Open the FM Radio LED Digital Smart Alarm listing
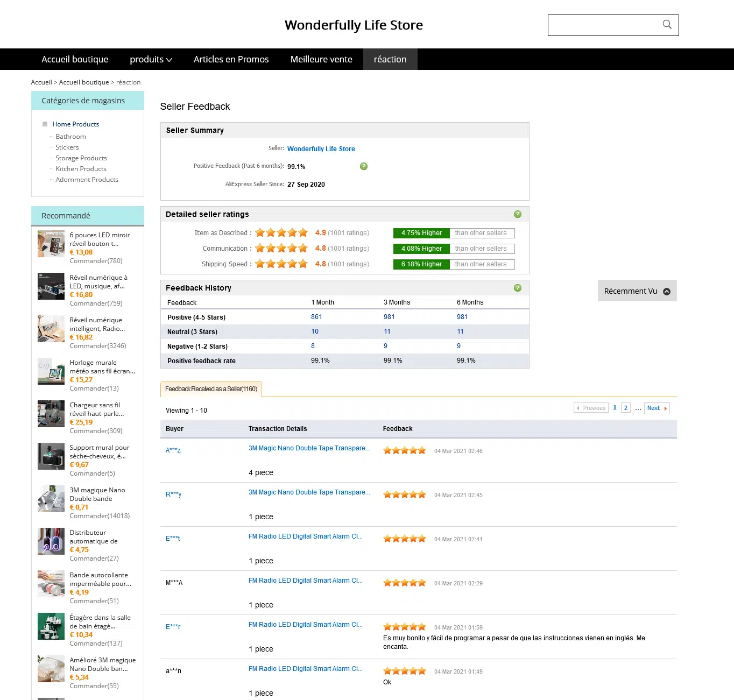Screen dimensions: 734x700 tap(305, 536)
